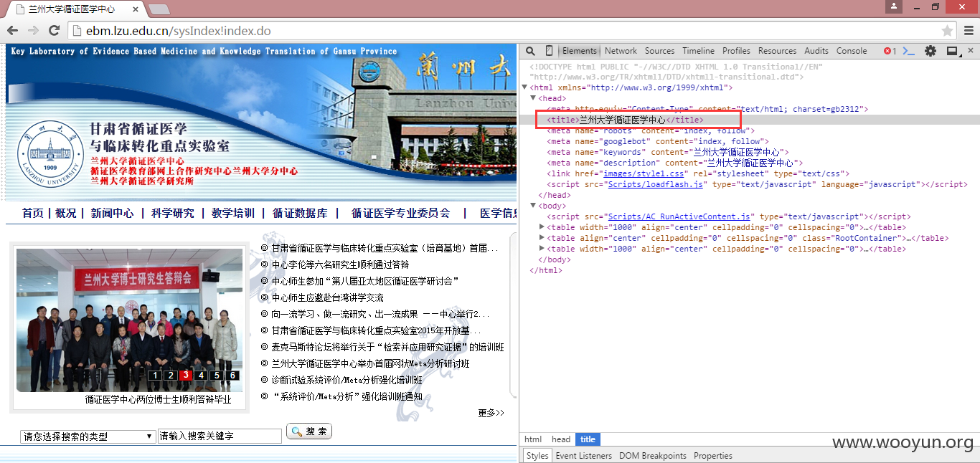Open the new empty browser tab button
980x463 pixels.
(x=159, y=9)
